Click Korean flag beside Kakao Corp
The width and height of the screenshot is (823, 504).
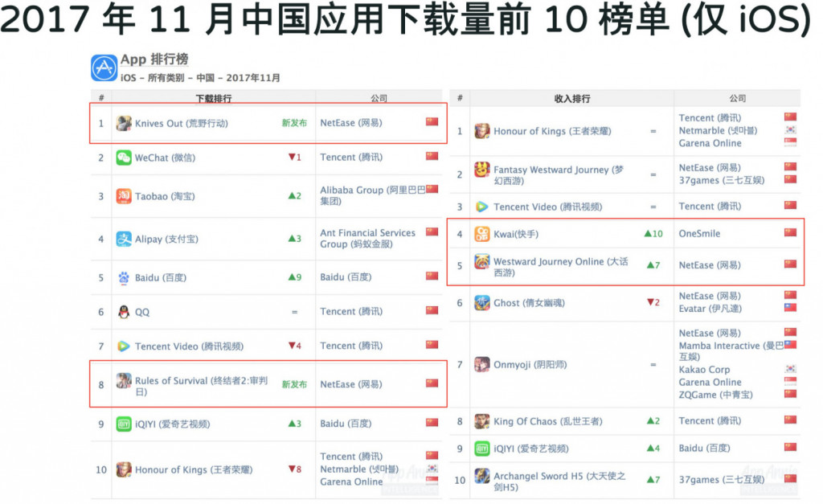point(791,369)
